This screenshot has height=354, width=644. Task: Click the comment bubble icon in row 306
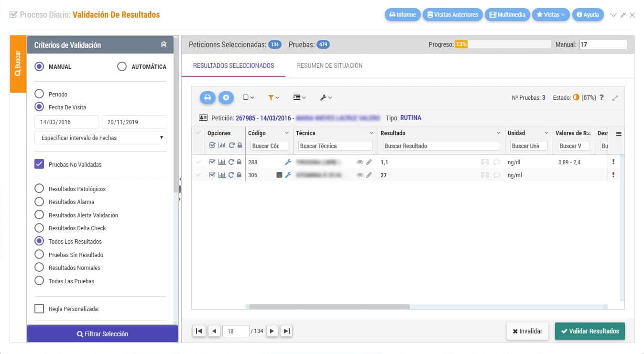[x=497, y=175]
